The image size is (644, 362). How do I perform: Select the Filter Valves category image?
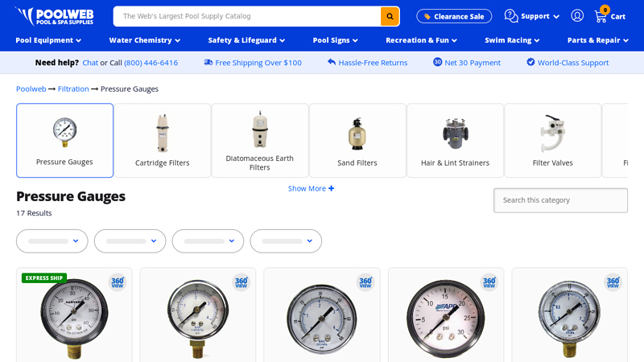coord(553,134)
